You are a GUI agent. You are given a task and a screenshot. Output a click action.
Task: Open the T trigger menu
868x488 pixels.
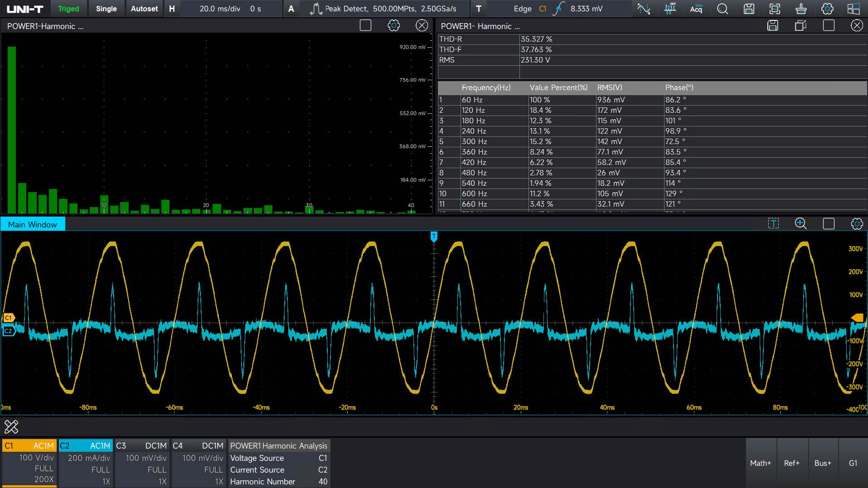tap(479, 9)
